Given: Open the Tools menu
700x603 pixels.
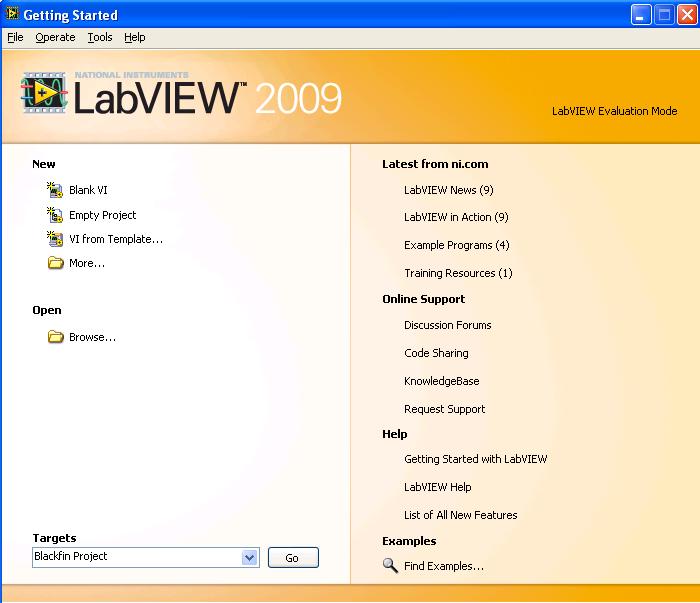Looking at the screenshot, I should point(100,37).
